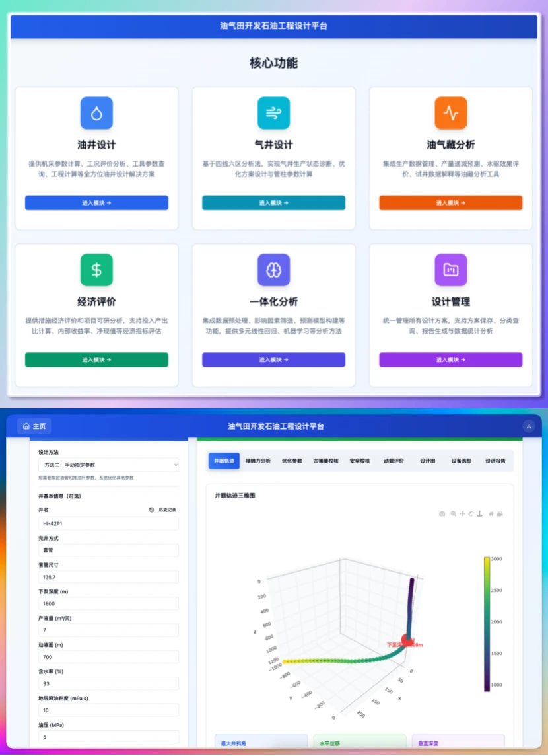This screenshot has height=756, width=548.
Task: Click 进入模块 on the 一体化分析 card
Action: (x=273, y=359)
